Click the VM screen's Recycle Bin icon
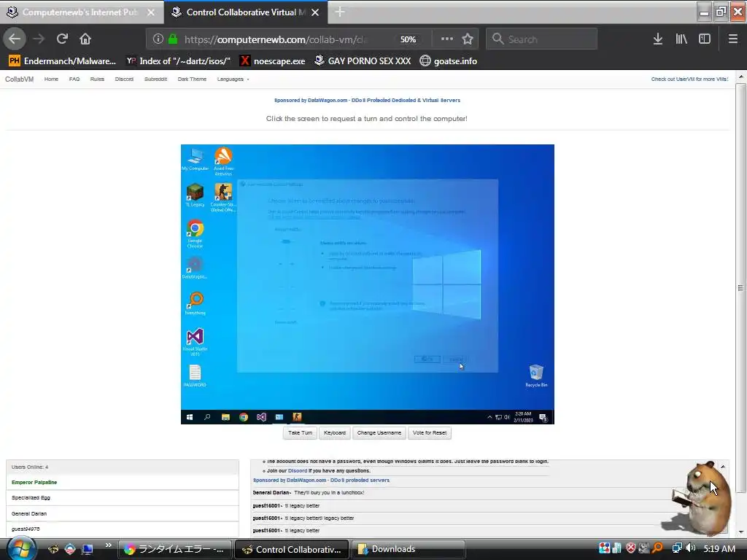The height and width of the screenshot is (560, 747). [x=536, y=376]
